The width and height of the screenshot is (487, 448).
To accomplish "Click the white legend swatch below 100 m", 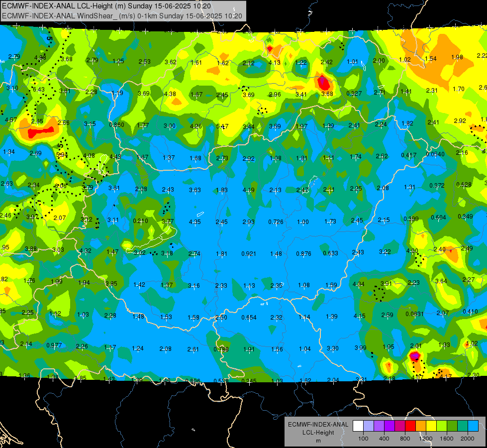I will [358, 426].
